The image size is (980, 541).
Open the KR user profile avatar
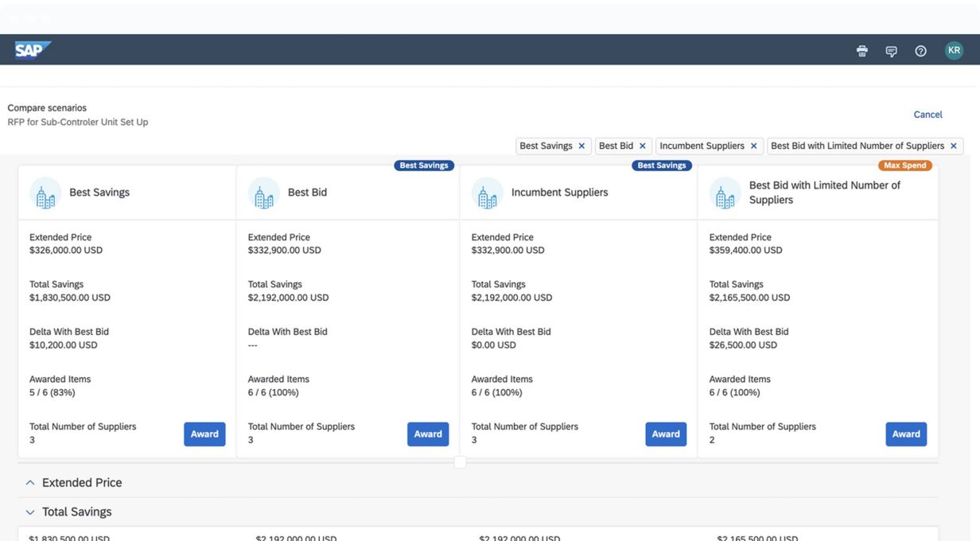[x=954, y=50]
